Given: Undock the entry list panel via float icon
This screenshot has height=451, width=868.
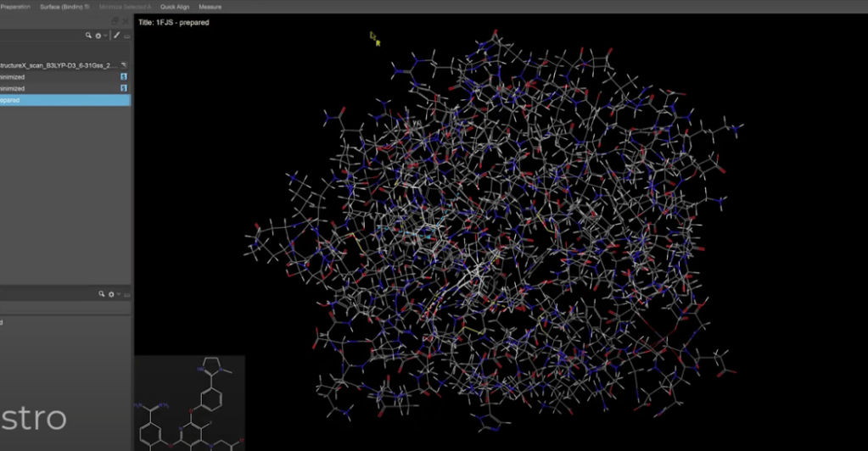Looking at the screenshot, I should (x=115, y=21).
